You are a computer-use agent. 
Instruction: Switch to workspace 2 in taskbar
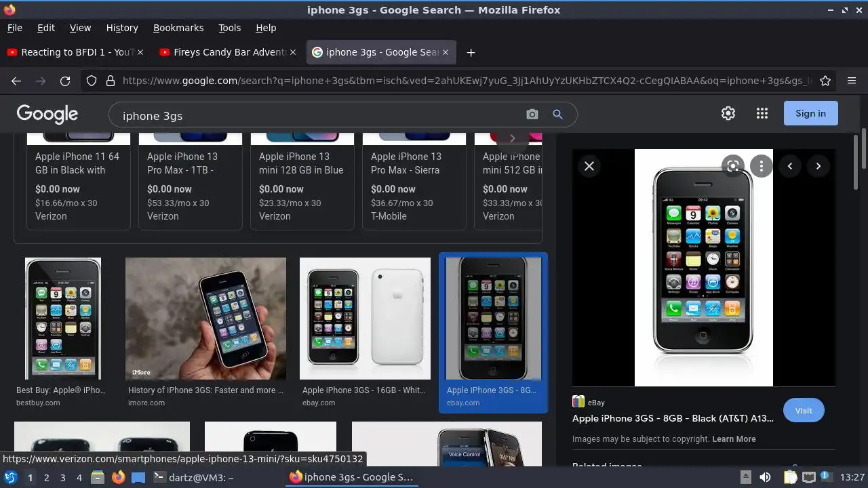click(46, 478)
